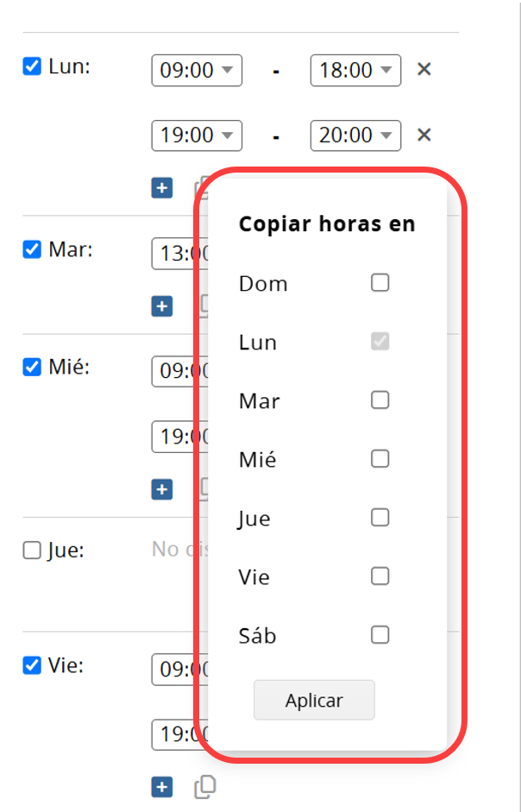Add a time range under Mié
The width and height of the screenshot is (521, 812).
point(162,489)
